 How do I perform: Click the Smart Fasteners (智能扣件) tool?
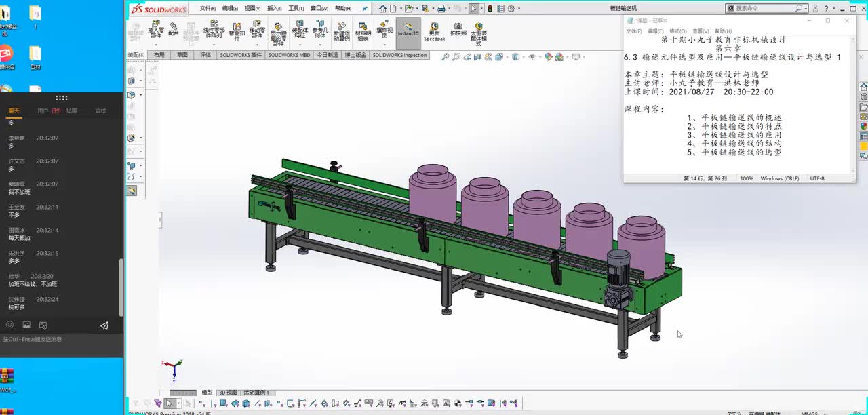237,31
